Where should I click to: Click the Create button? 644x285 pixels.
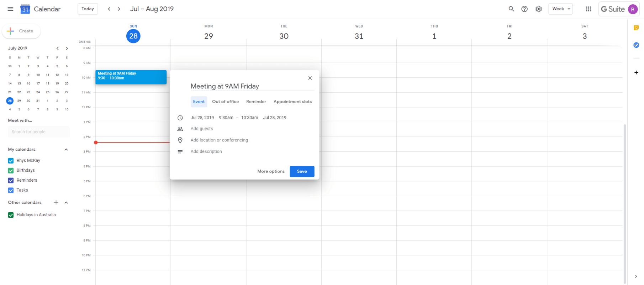tap(21, 31)
